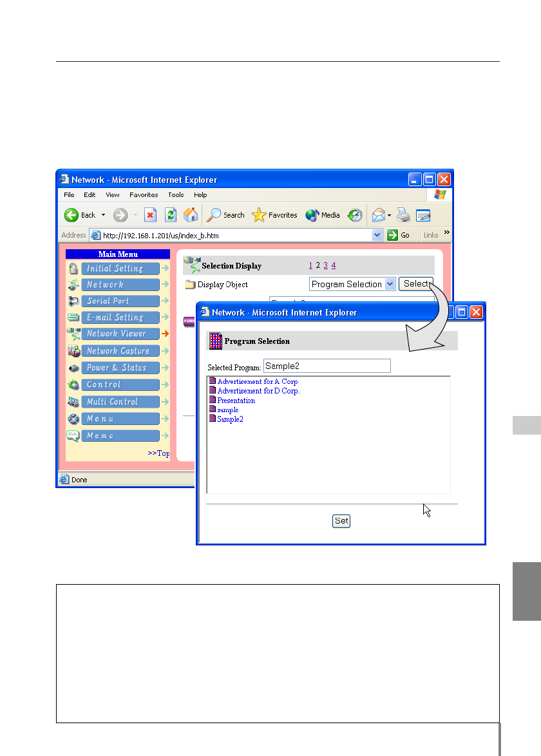Click the Network menu icon in sidebar
Screen dimensions: 541x756
tap(73, 285)
